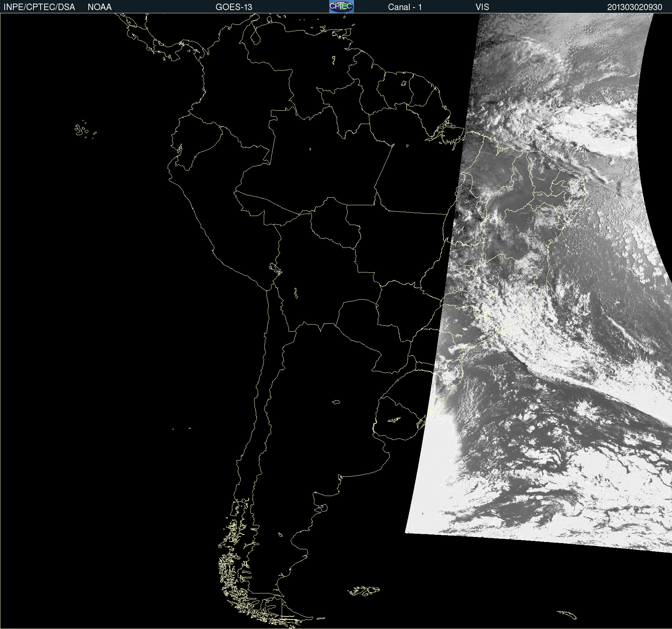Click the 201303020930 timestamp
The height and width of the screenshot is (629, 672).
tap(635, 7)
